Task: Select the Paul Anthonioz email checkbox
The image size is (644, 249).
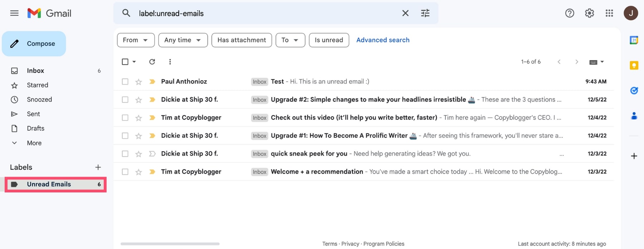Action: (x=125, y=82)
